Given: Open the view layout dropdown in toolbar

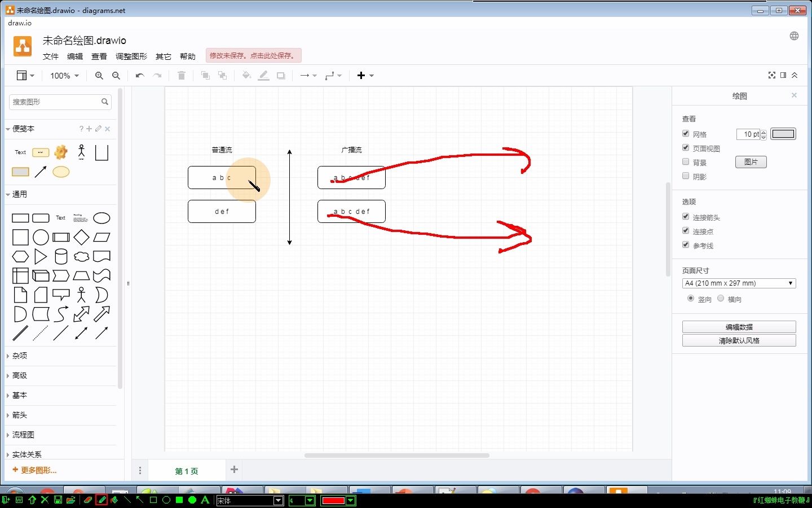Looking at the screenshot, I should pyautogui.click(x=25, y=76).
